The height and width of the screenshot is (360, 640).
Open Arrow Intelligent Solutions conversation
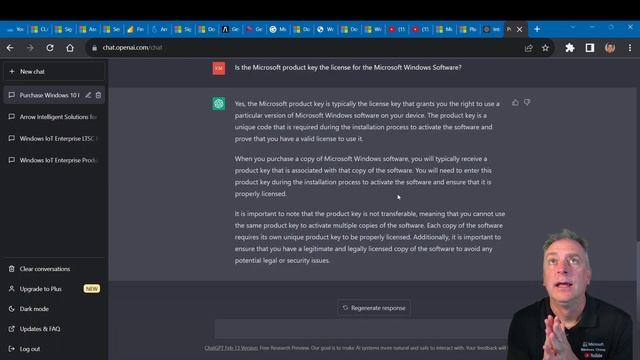(x=54, y=117)
